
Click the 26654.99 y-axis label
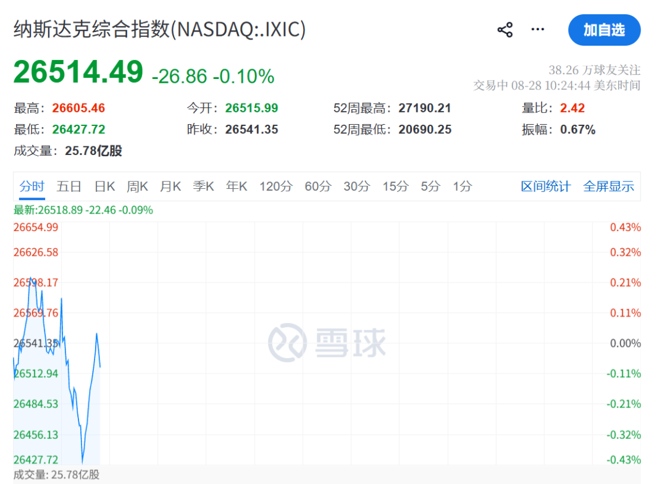[x=36, y=227]
